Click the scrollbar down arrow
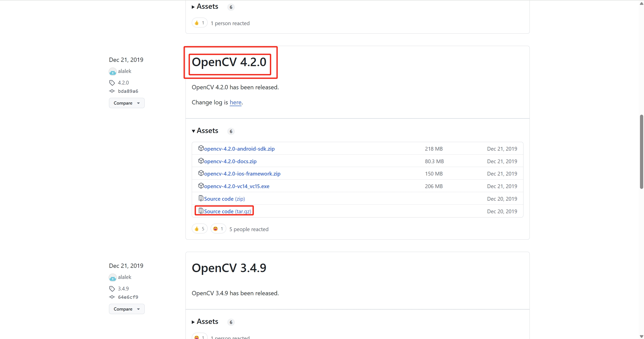 tap(641, 336)
